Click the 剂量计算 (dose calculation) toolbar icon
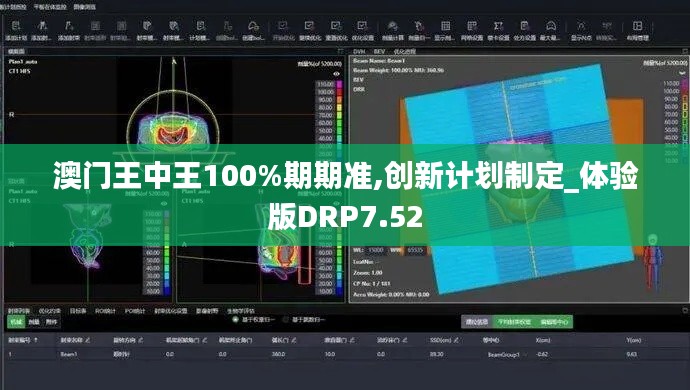The image size is (690, 390). click(x=393, y=30)
